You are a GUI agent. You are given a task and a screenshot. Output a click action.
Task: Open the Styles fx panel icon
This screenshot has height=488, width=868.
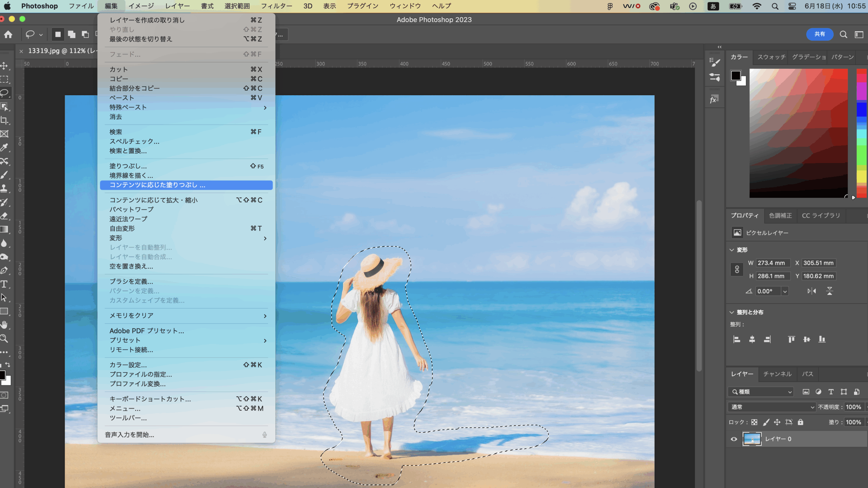point(714,99)
